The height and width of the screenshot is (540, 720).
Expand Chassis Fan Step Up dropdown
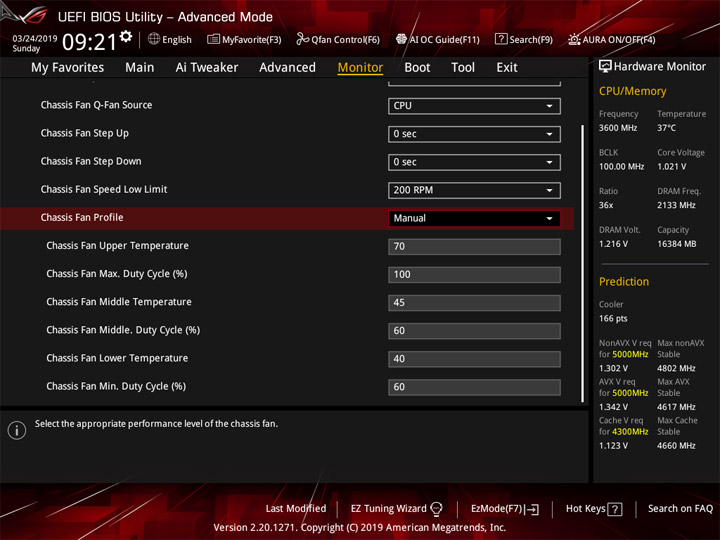[x=474, y=134]
